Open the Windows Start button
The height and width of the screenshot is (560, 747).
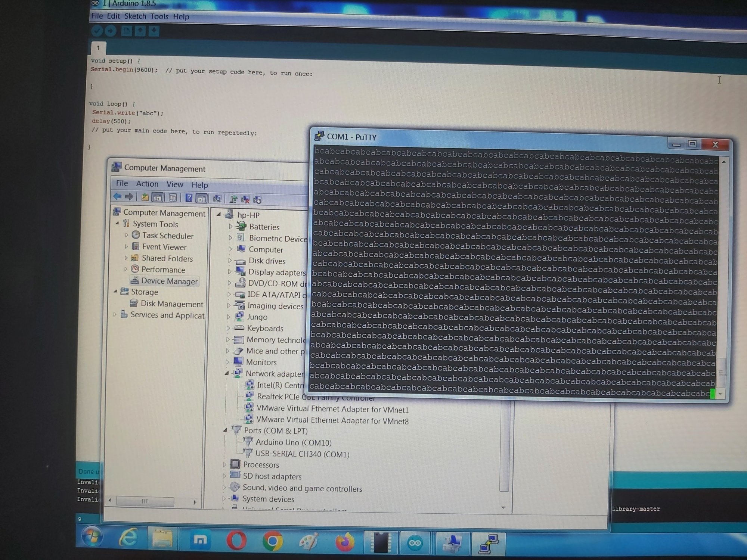point(92,537)
